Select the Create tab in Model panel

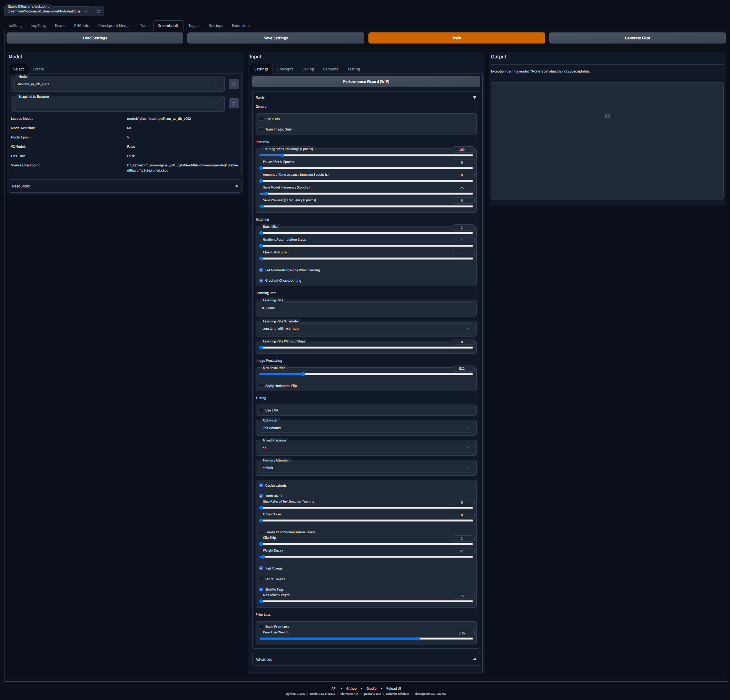click(38, 69)
